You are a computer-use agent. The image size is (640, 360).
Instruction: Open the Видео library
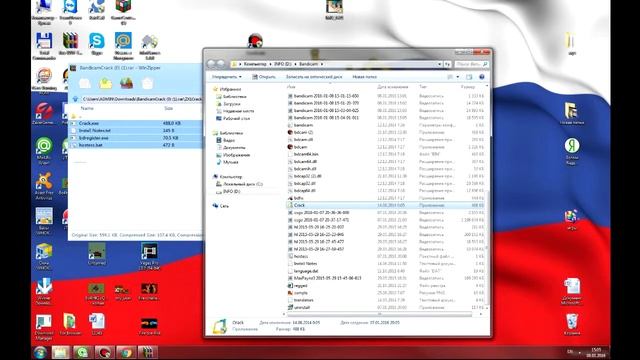click(229, 140)
